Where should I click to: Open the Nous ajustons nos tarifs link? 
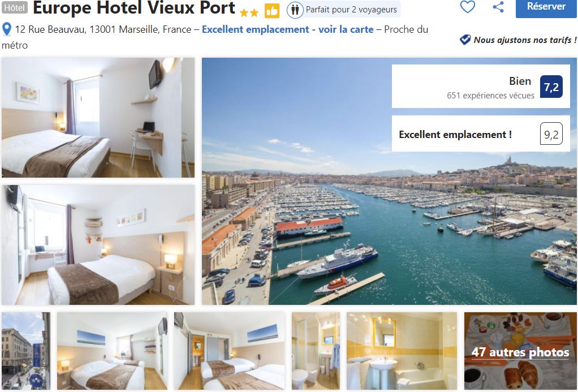(x=525, y=40)
